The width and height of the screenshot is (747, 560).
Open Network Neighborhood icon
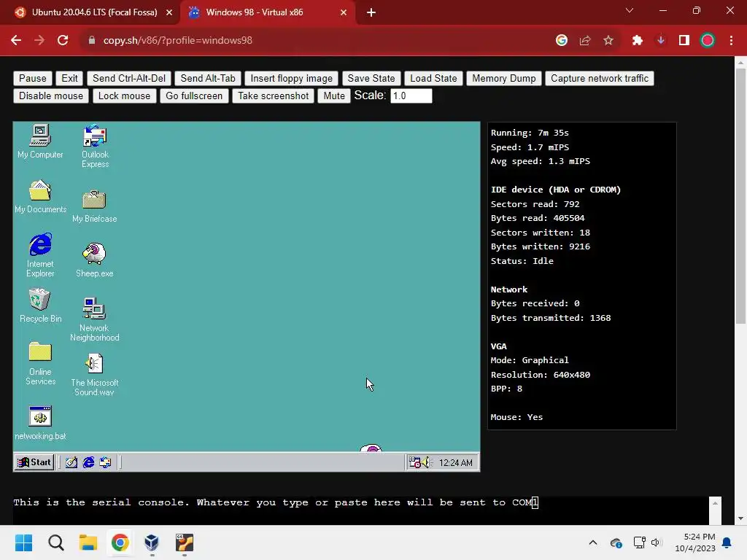[x=94, y=319]
